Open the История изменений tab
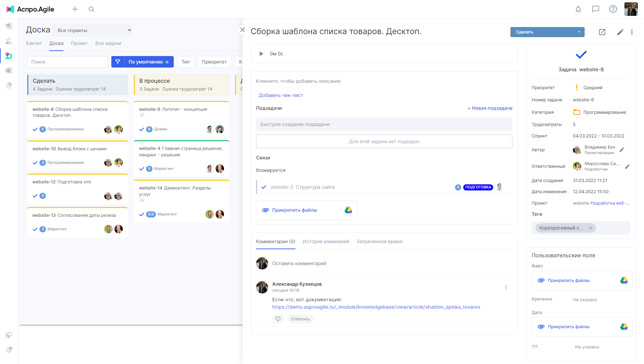 point(326,241)
